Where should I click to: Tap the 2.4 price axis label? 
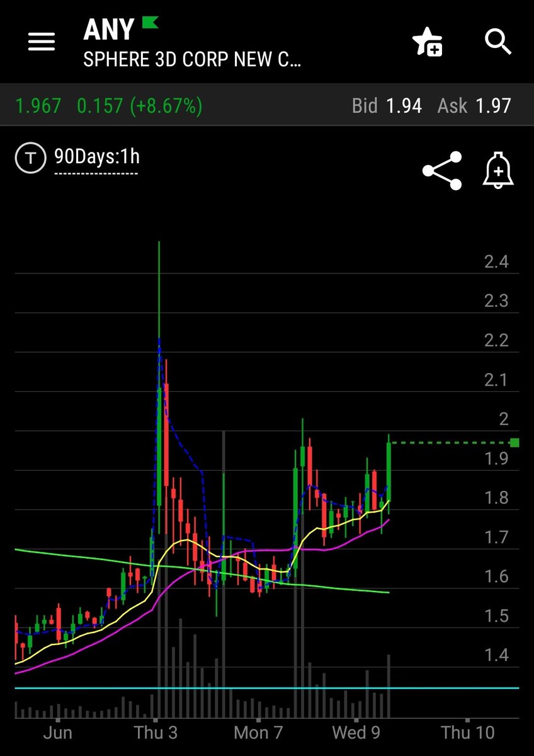tap(496, 261)
